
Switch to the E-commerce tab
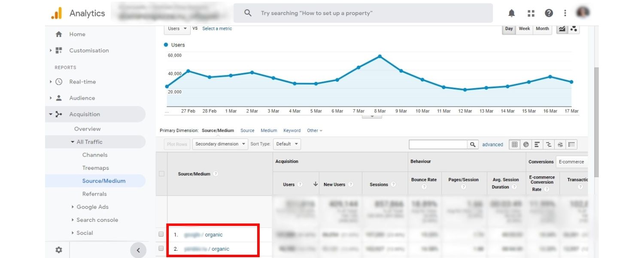(571, 162)
